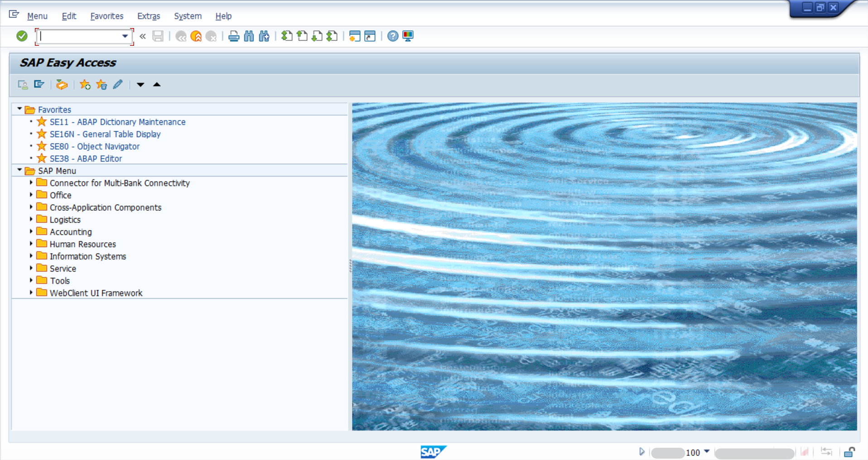Collapse the command field with double-arrow
The height and width of the screenshot is (460, 868).
click(x=143, y=36)
